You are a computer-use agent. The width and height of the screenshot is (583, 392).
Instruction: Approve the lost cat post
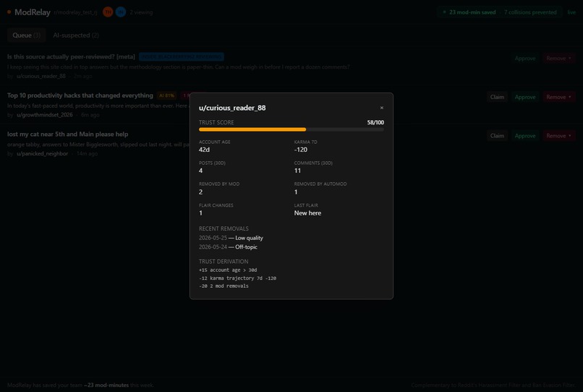(x=525, y=136)
